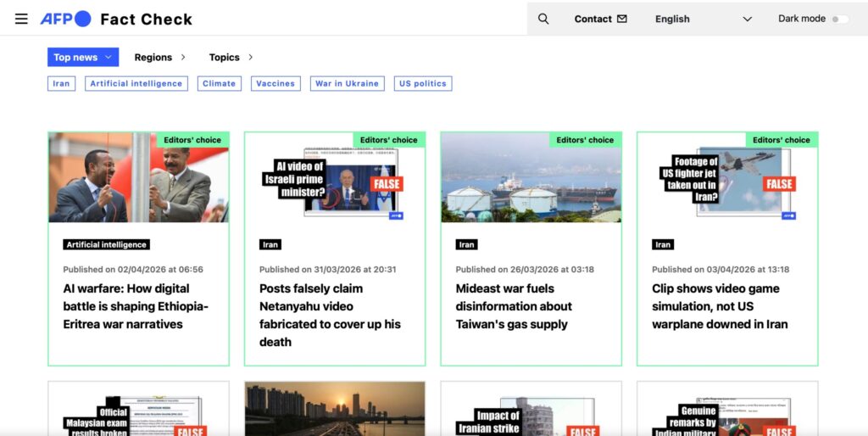Screen dimensions: 868x436
Task: Filter by the Climate tag
Action: (219, 84)
